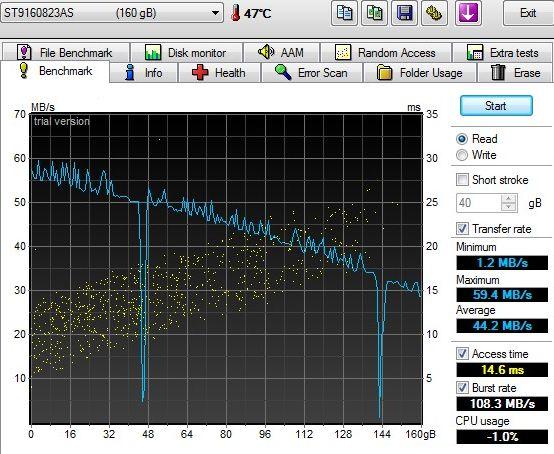Image resolution: width=554 pixels, height=454 pixels.
Task: Click the File Benchmark tab icon
Action: [24, 53]
